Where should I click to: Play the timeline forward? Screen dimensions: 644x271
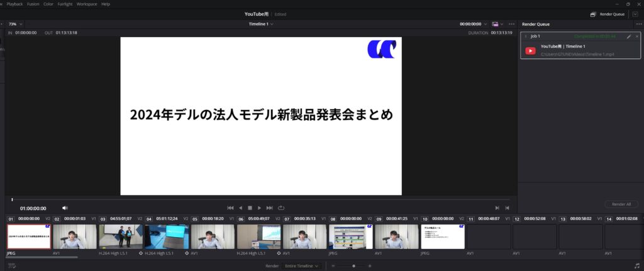click(259, 208)
